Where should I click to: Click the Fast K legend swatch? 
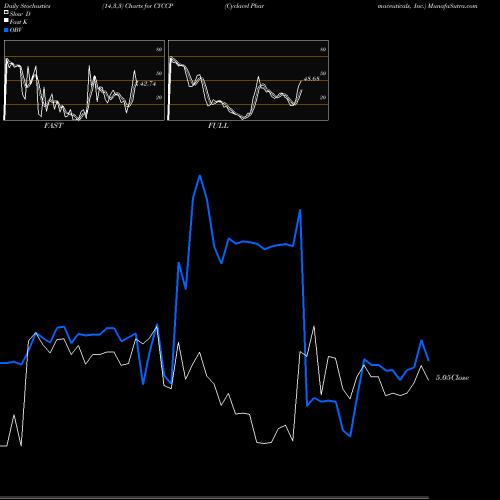pos(6,20)
